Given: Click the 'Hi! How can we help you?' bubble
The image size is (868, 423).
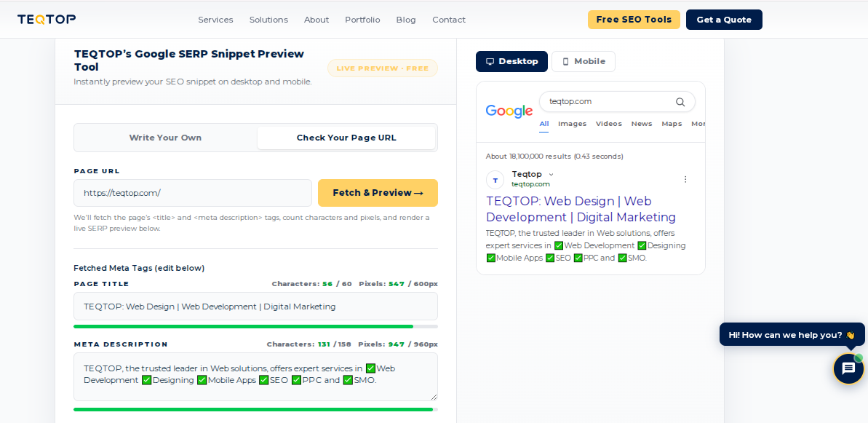Looking at the screenshot, I should (x=792, y=334).
